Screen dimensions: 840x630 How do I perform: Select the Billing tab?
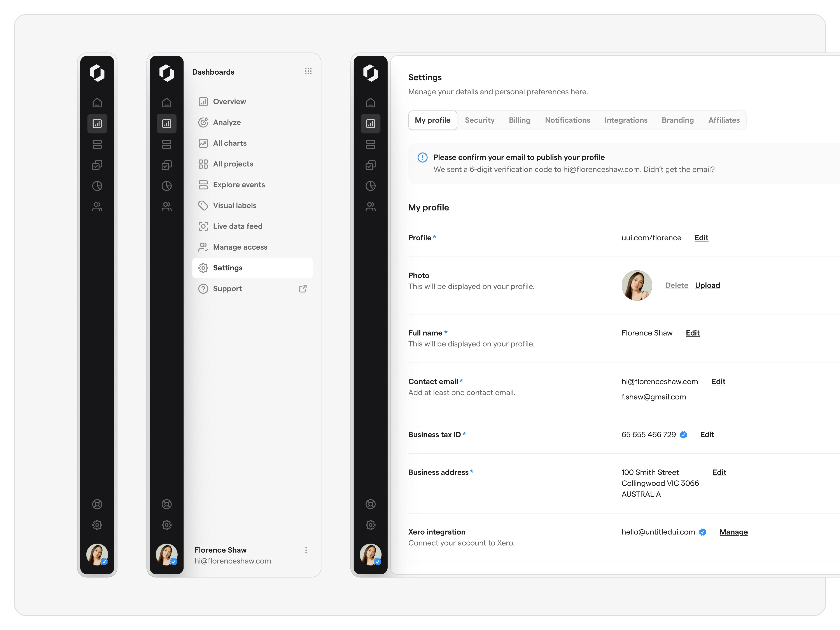pos(520,120)
